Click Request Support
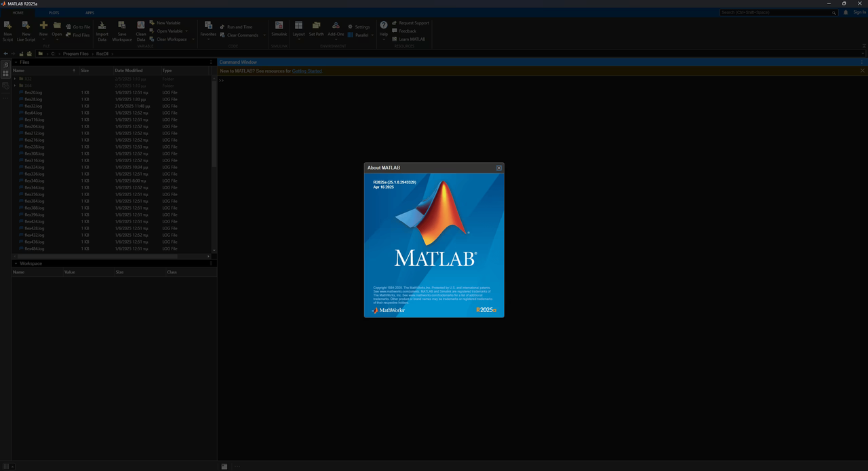The width and height of the screenshot is (868, 471). pyautogui.click(x=410, y=23)
